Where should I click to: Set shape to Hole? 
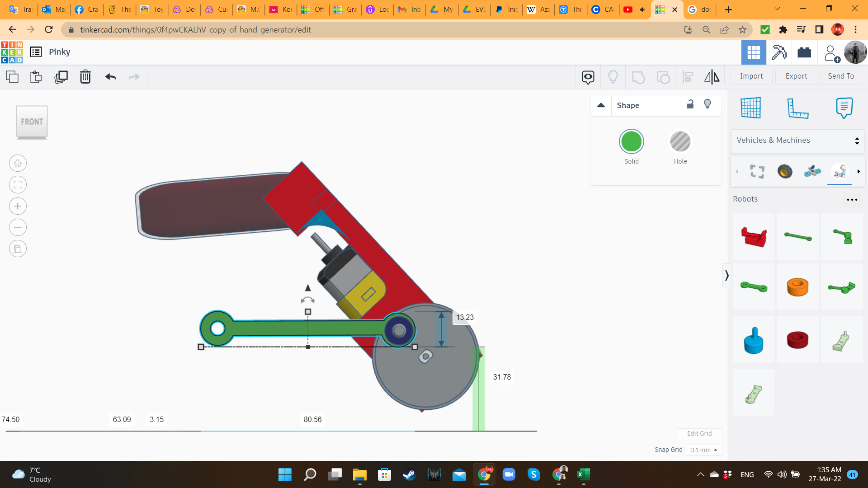tap(680, 142)
